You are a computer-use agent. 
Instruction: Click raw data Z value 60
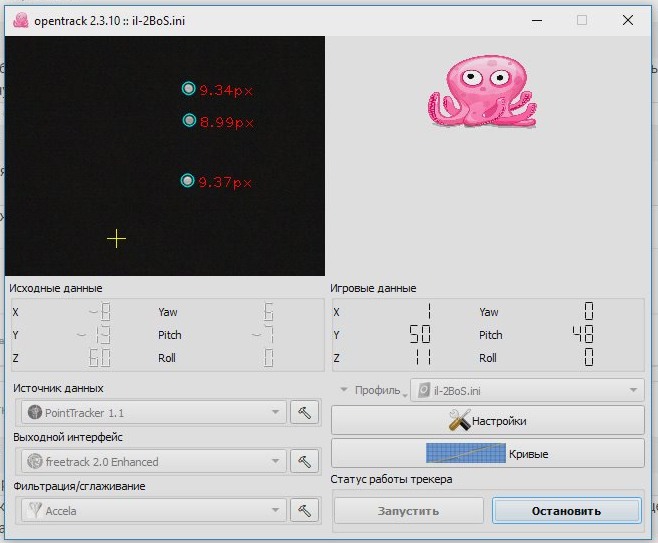(99, 358)
